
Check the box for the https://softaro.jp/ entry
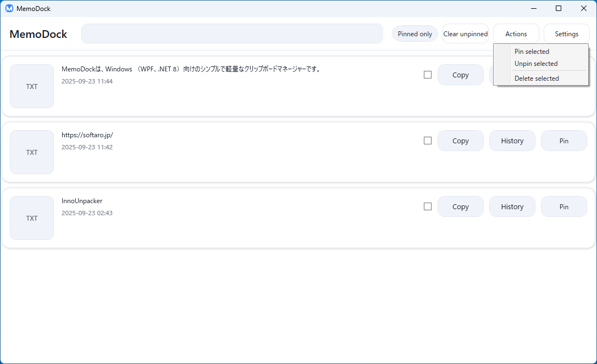pyautogui.click(x=428, y=141)
